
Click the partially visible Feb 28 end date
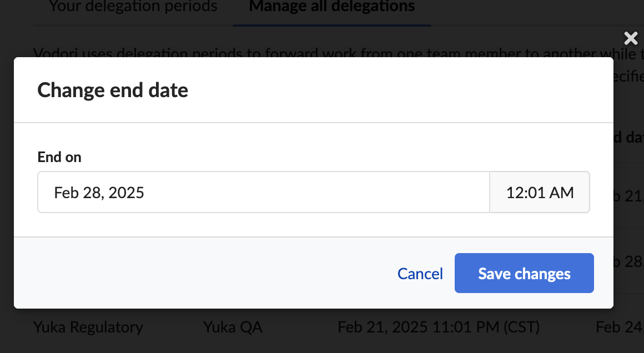[628, 261]
